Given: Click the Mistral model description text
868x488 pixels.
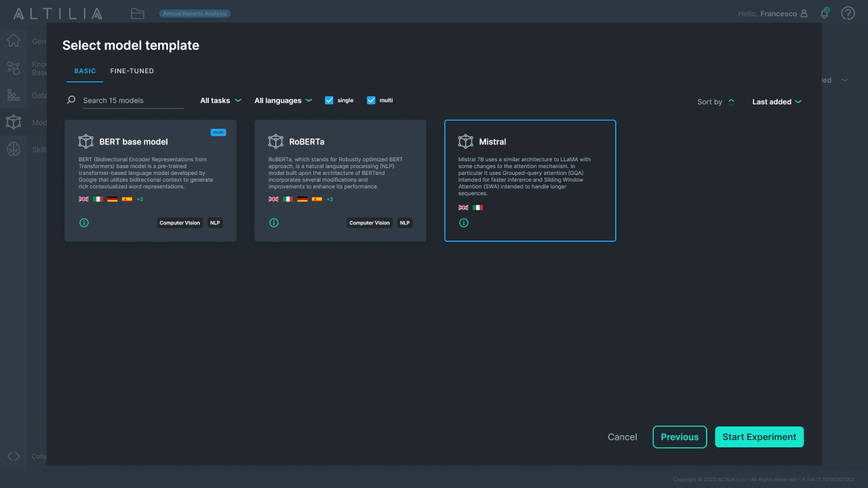Looking at the screenshot, I should (x=525, y=176).
